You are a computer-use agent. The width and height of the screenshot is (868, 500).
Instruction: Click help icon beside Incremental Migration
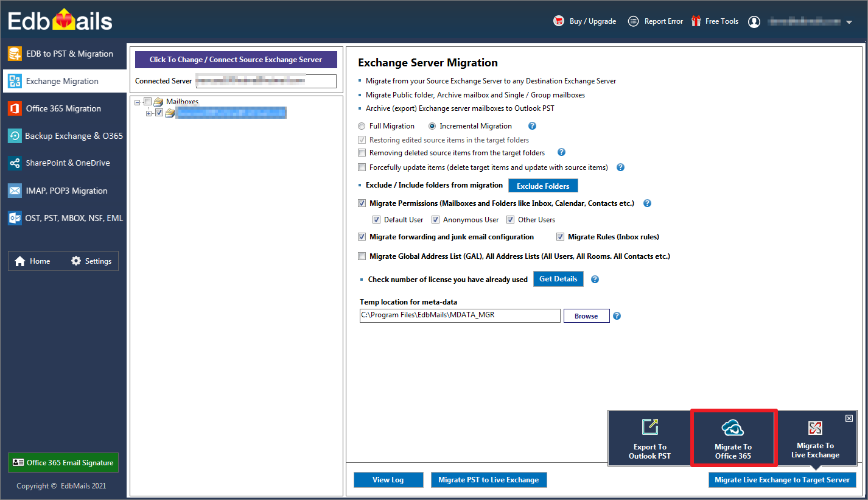click(532, 126)
